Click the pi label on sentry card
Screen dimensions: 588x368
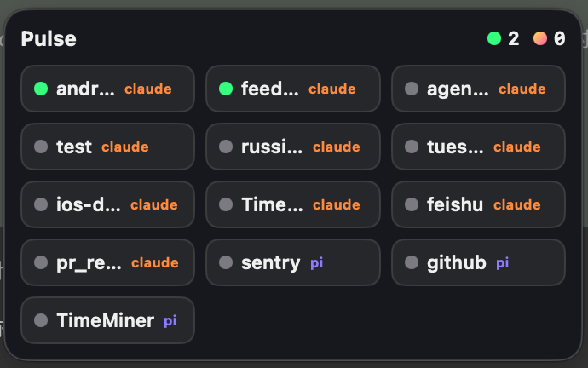click(316, 263)
